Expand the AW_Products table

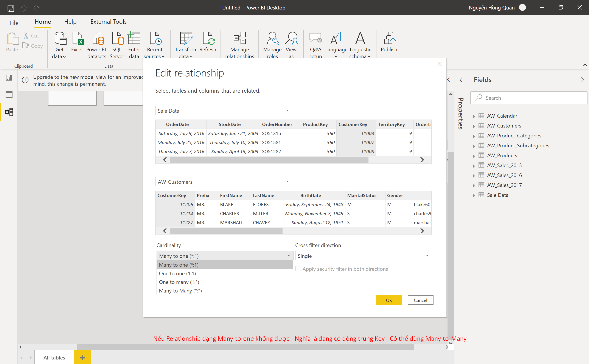[474, 156]
